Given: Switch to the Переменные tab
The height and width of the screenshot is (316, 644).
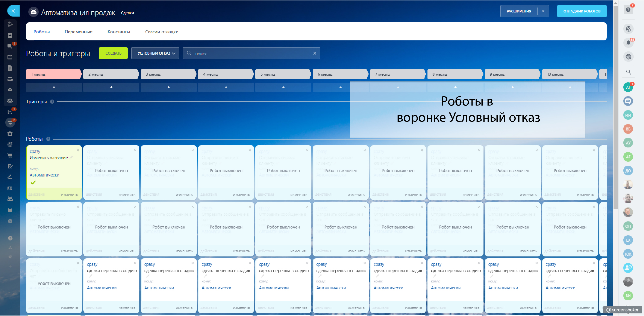Looking at the screenshot, I should [78, 32].
